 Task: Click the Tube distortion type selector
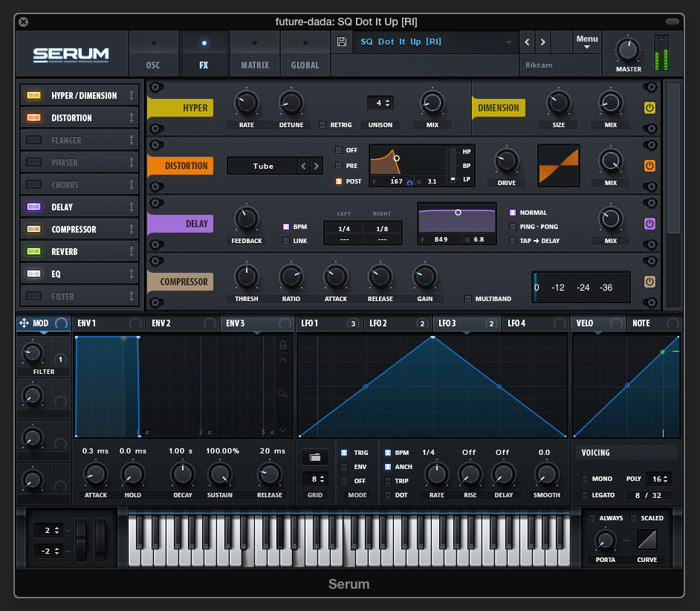coord(263,167)
